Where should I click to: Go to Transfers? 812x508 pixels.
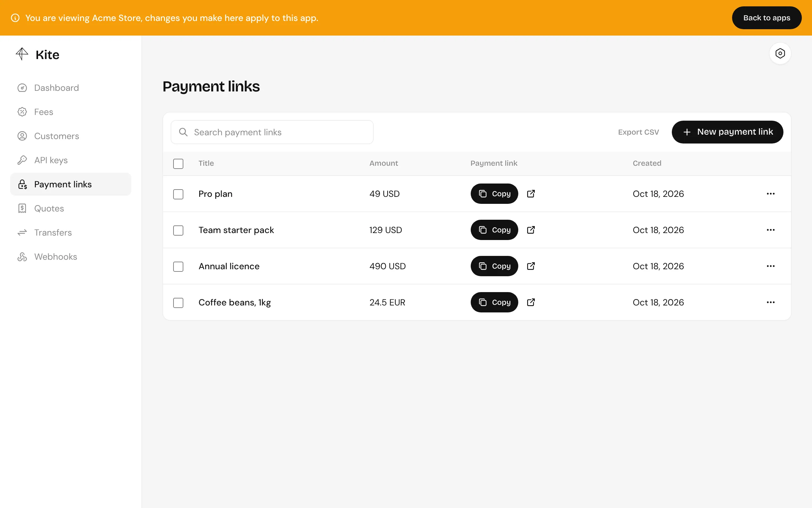click(x=70, y=232)
